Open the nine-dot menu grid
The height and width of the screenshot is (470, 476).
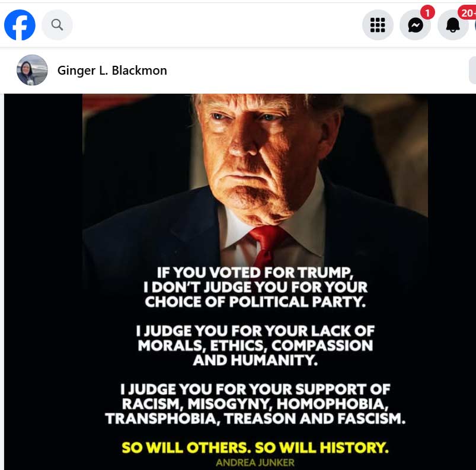click(x=378, y=25)
